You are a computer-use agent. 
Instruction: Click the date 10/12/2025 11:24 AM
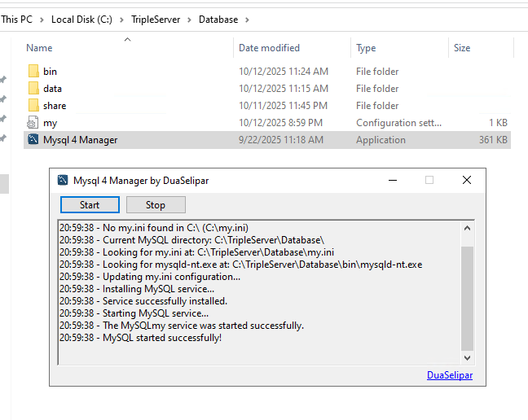[x=284, y=72]
